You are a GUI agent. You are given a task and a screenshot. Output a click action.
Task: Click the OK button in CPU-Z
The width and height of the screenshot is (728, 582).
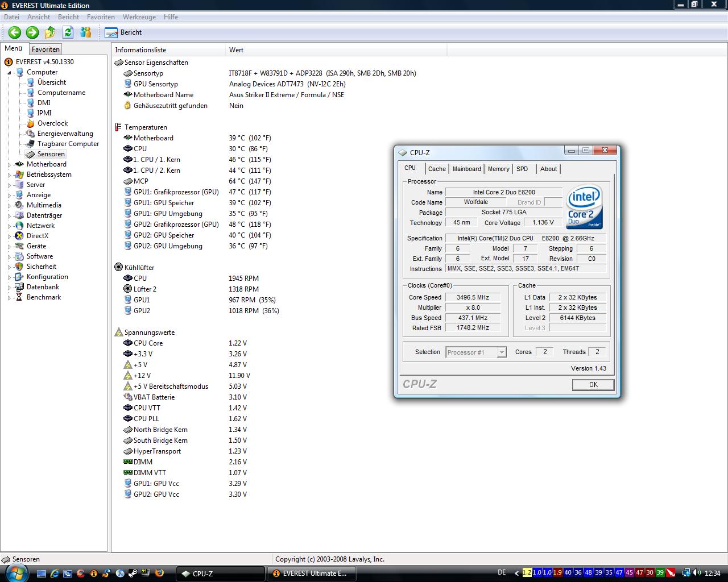(593, 385)
